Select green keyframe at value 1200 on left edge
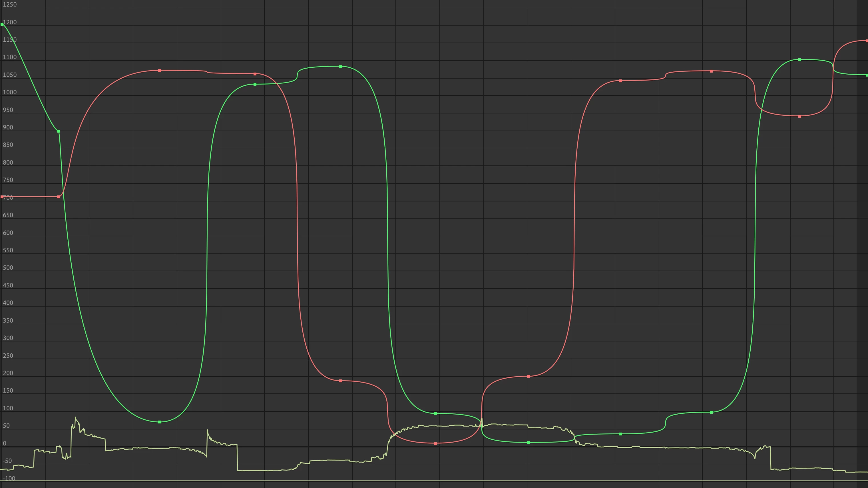The height and width of the screenshot is (488, 868). 2,24
